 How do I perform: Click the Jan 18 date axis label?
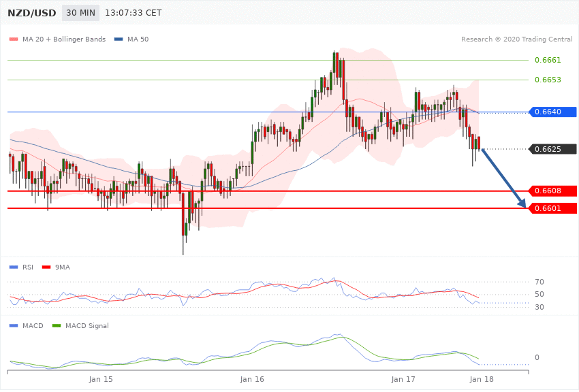[x=482, y=379]
